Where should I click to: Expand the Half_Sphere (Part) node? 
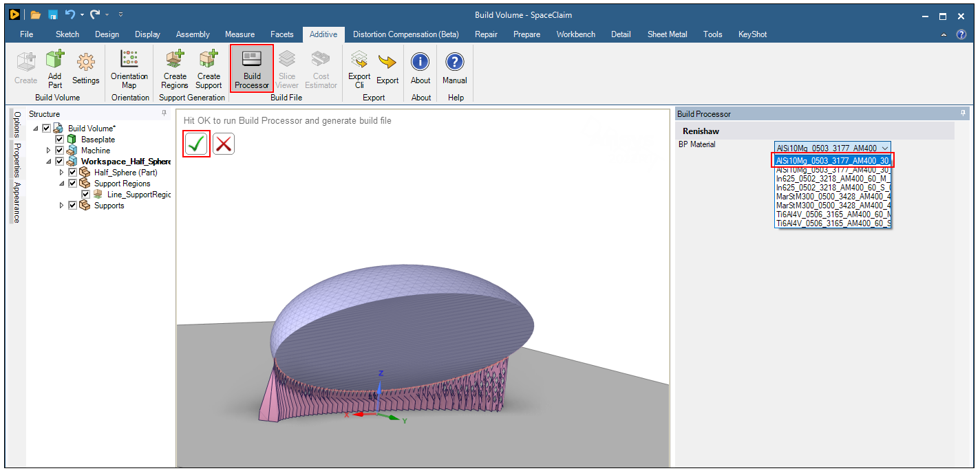(x=61, y=172)
